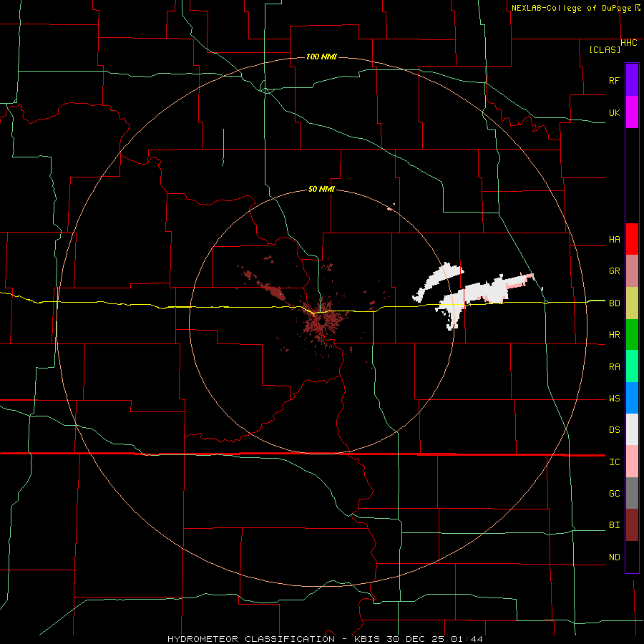This screenshot has height=644, width=644.
Task: Click the HA red legend swatch
Action: click(x=632, y=239)
